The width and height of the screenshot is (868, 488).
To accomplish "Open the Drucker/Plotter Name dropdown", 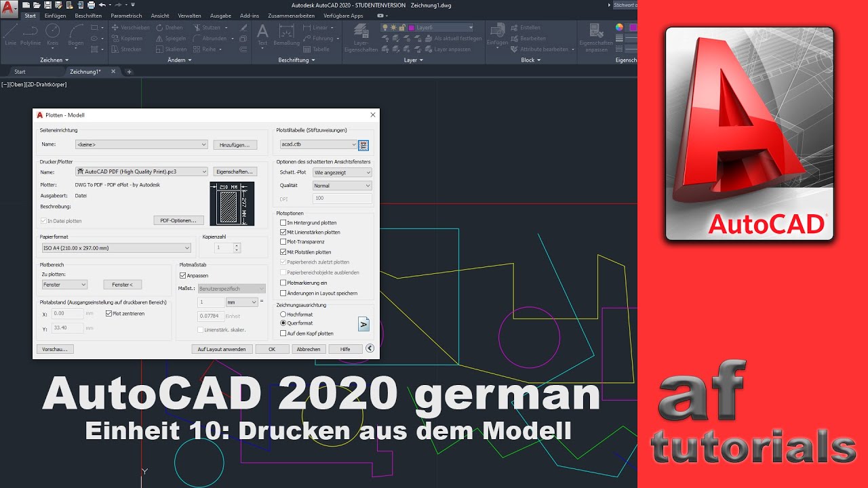I will click(x=142, y=171).
